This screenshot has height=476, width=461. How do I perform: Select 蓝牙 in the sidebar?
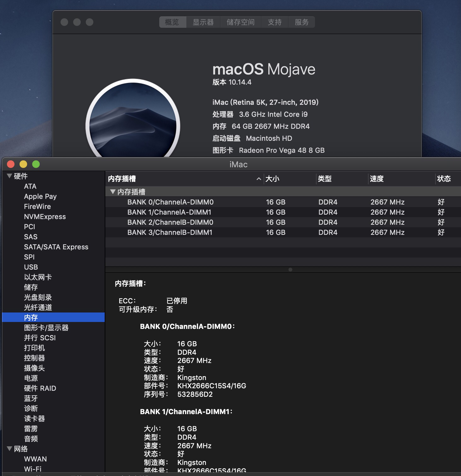31,398
